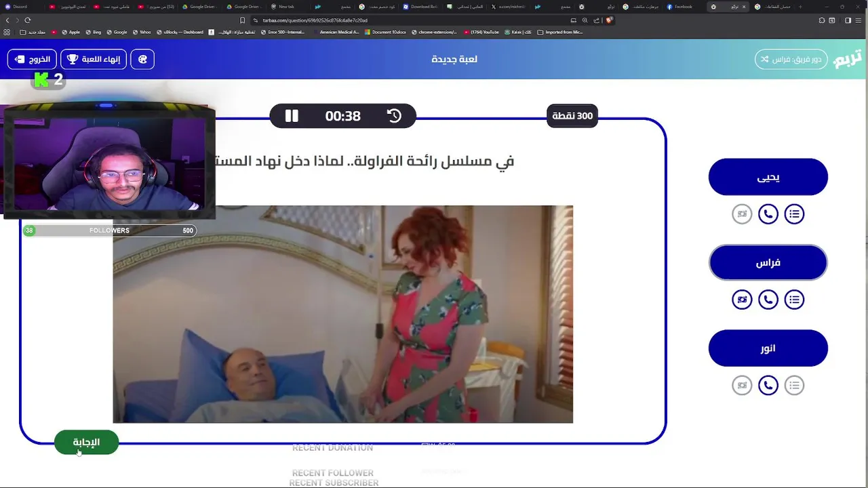Viewport: 868px width, 488px height.
Task: Open the Bing bookmark
Action: tap(93, 32)
